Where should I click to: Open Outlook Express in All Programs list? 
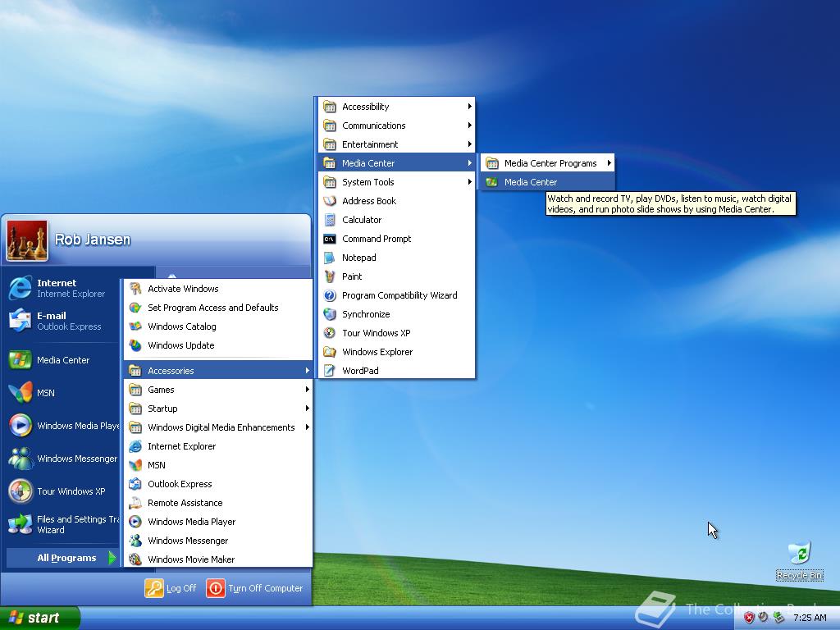click(x=218, y=484)
